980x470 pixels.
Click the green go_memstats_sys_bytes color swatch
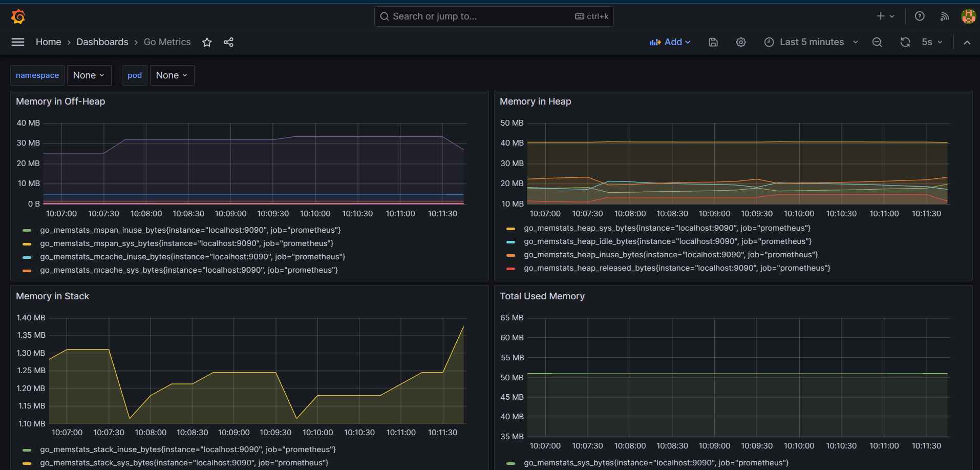pyautogui.click(x=510, y=463)
